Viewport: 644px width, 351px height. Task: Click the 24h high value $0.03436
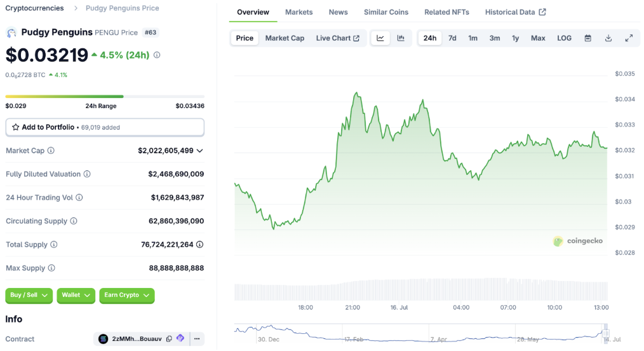[x=190, y=106]
